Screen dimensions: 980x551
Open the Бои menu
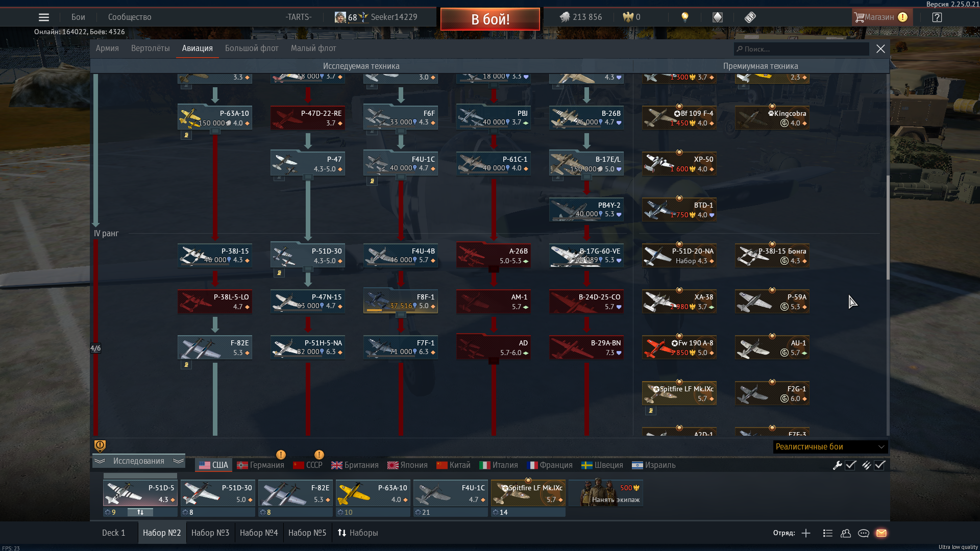point(78,17)
